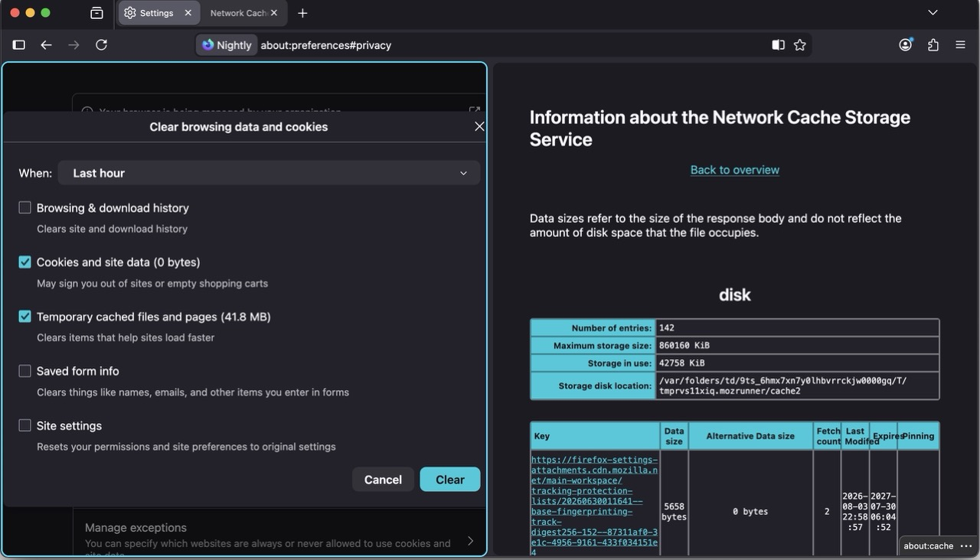Click the storage disk location path
Screen dimensions: 980x560
[x=782, y=386]
